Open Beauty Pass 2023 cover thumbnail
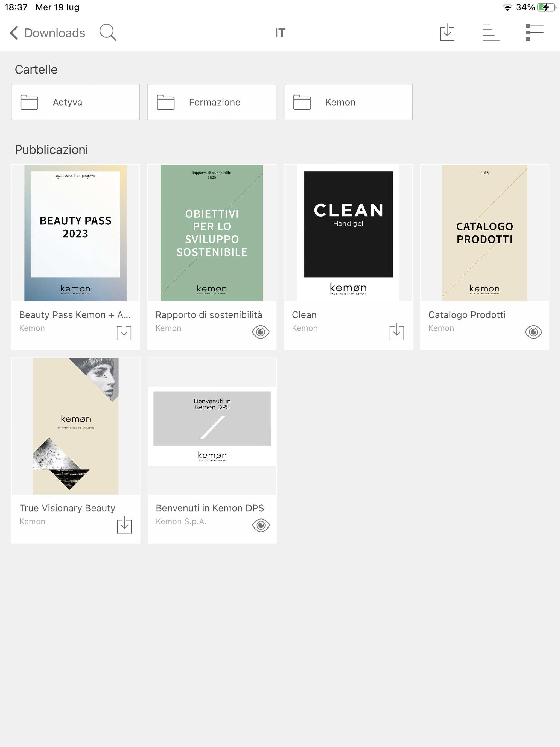This screenshot has width=560, height=747. click(x=75, y=233)
